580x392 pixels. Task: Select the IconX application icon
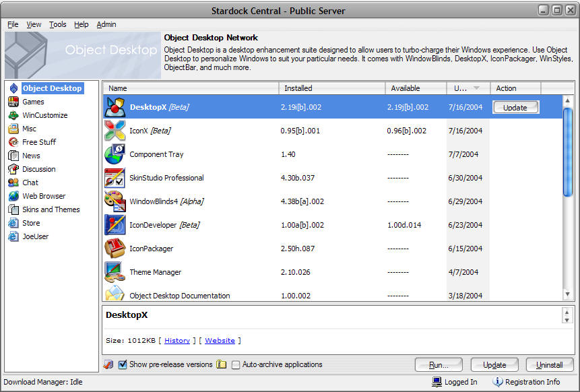115,131
